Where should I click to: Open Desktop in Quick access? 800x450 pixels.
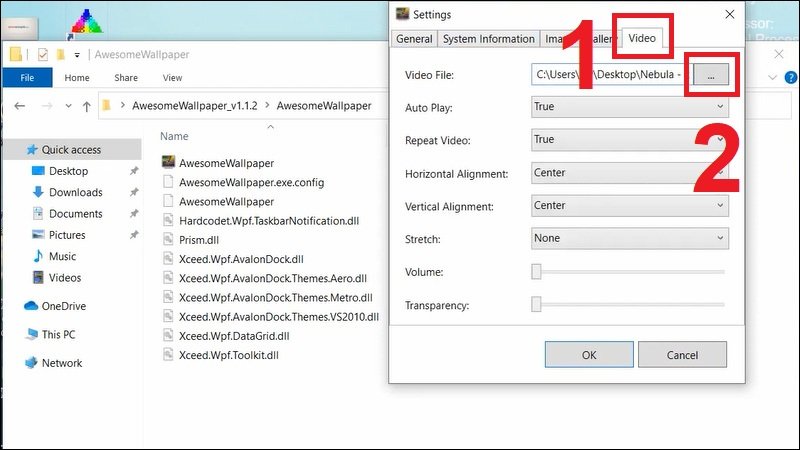click(68, 171)
